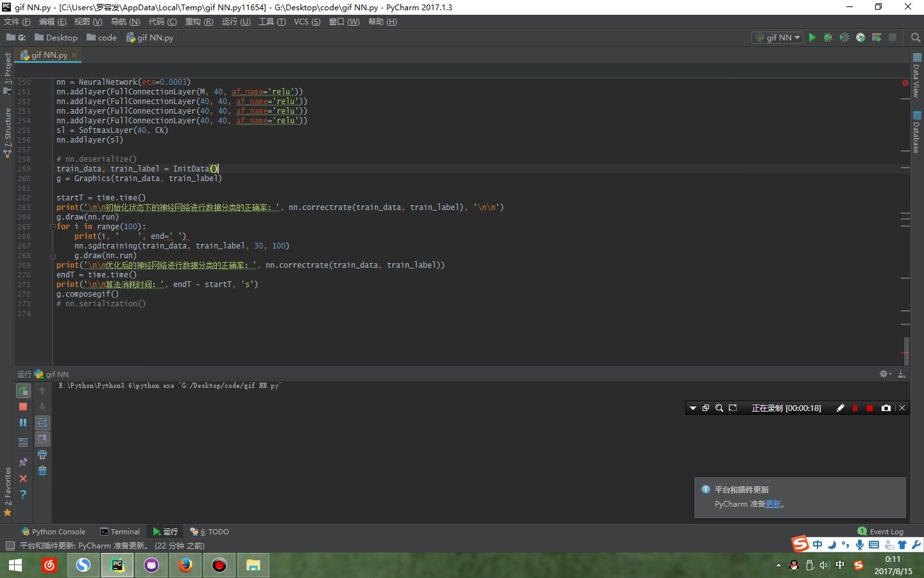
Task: Open the Favorites side panel
Action: (8, 491)
